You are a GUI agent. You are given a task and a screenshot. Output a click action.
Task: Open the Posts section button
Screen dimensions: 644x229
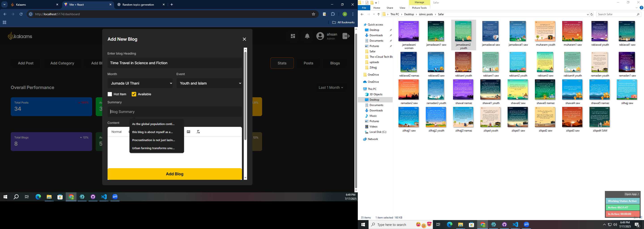(308, 63)
